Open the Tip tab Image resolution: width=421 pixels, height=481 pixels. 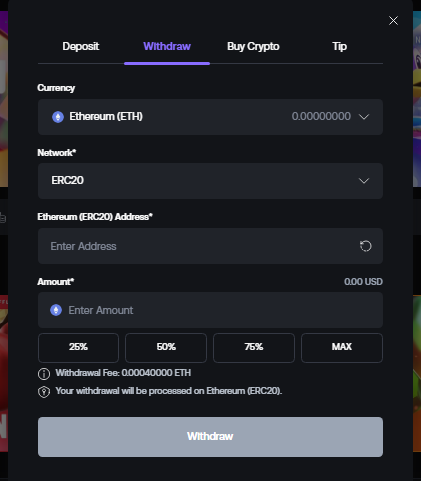tap(339, 46)
